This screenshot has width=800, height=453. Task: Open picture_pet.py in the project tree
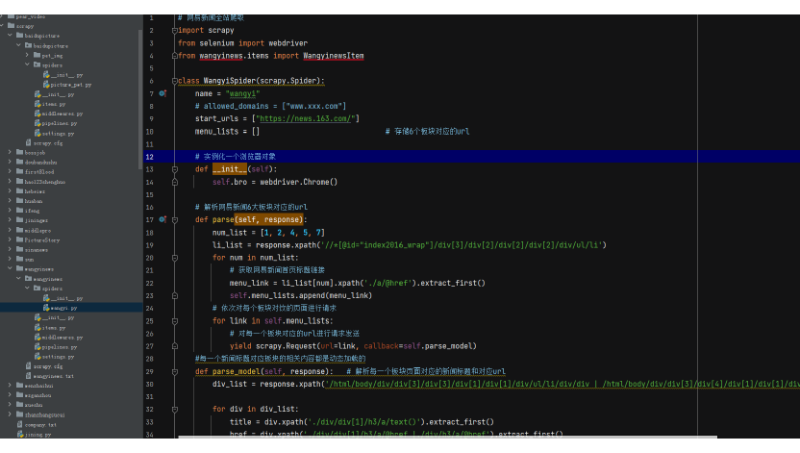click(70, 85)
